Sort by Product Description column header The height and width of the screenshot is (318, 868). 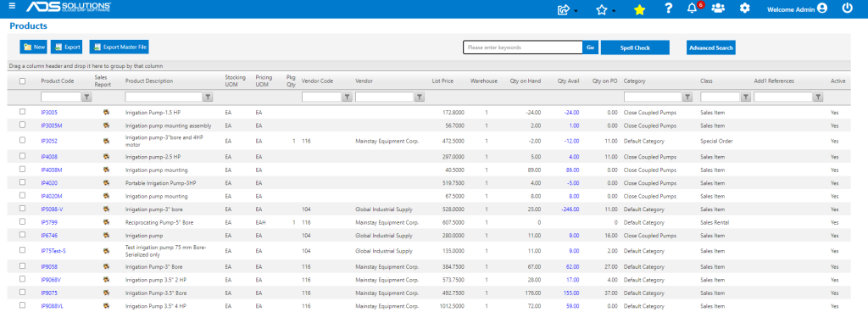coord(149,81)
